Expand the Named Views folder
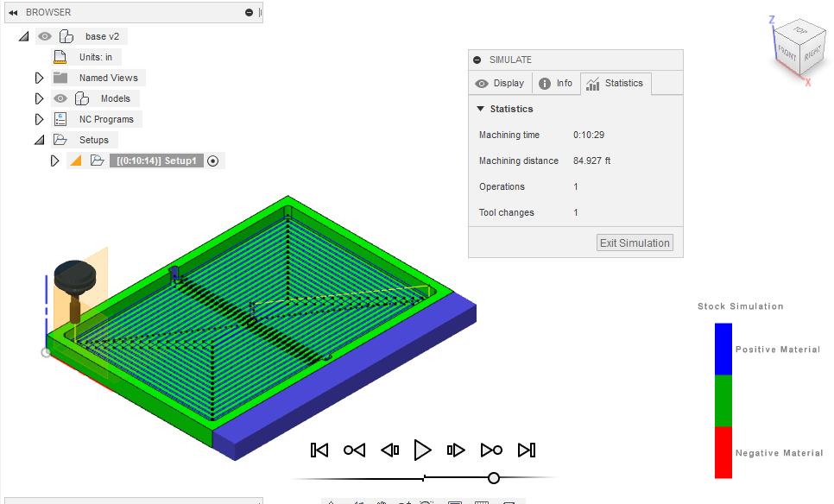 coord(39,77)
